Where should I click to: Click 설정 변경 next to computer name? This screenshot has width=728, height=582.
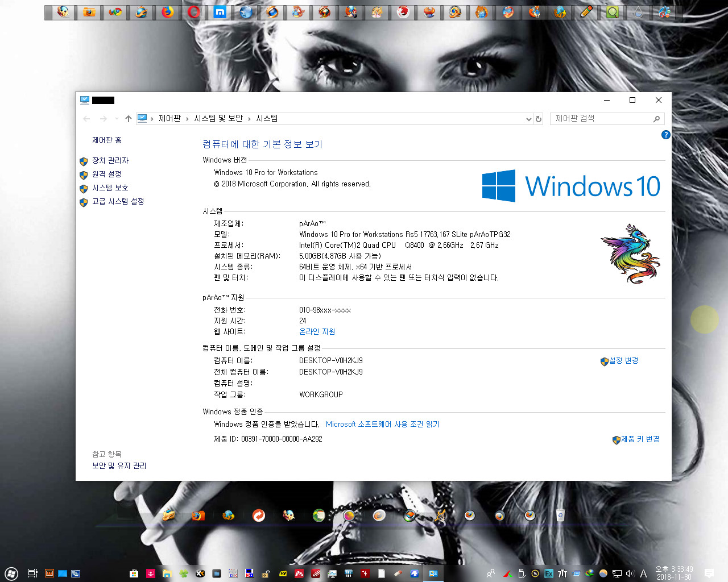tap(624, 361)
